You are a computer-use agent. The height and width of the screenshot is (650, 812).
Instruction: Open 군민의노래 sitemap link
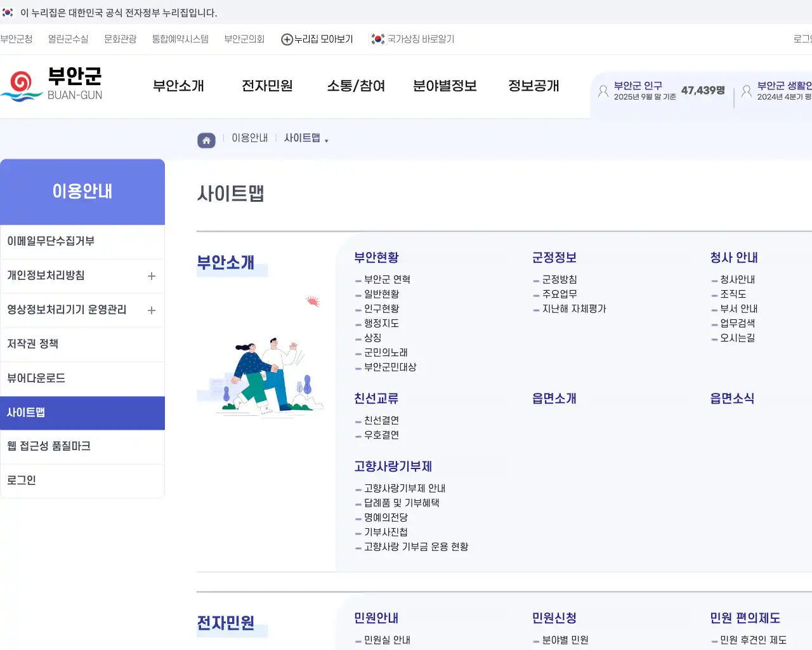coord(386,352)
